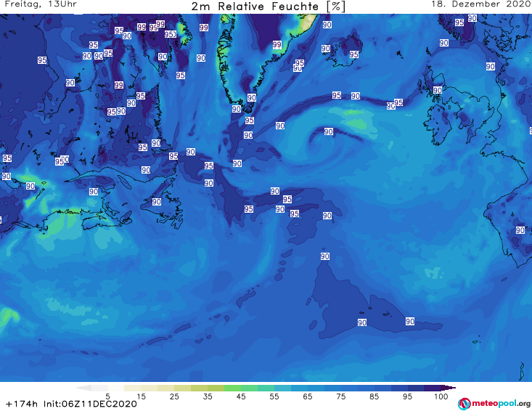Click the "Freitag, 13Uhr" time label
The image size is (532, 411).
click(x=41, y=4)
